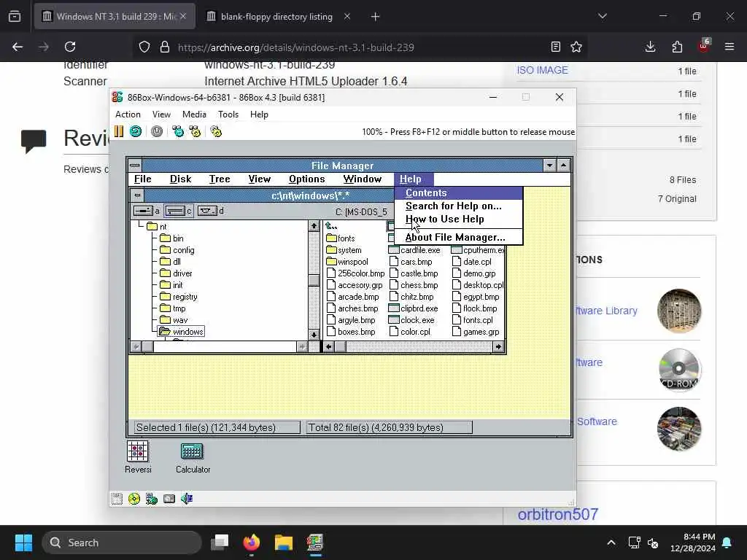The image size is (747, 560).
Task: Click the Firefox address bar URL
Action: (x=295, y=47)
